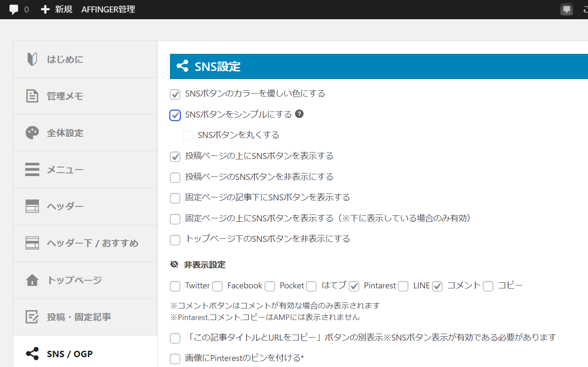Check the LINE hide checkbox
Viewport: 588px width, 367px height.
click(403, 286)
